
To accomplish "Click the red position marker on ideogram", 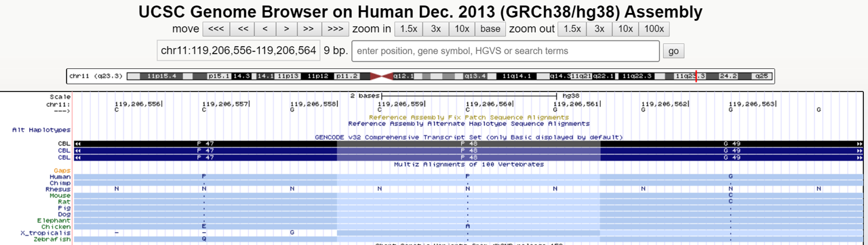I will click(696, 76).
